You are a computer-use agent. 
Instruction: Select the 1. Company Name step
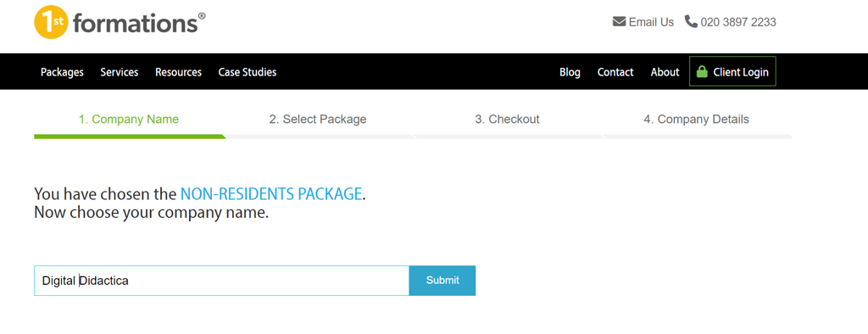click(x=129, y=119)
